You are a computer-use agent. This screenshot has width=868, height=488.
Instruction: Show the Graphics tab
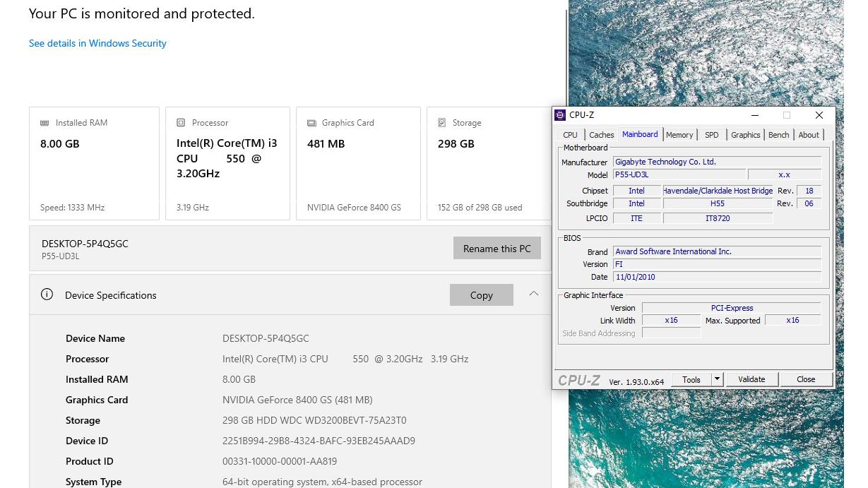745,135
